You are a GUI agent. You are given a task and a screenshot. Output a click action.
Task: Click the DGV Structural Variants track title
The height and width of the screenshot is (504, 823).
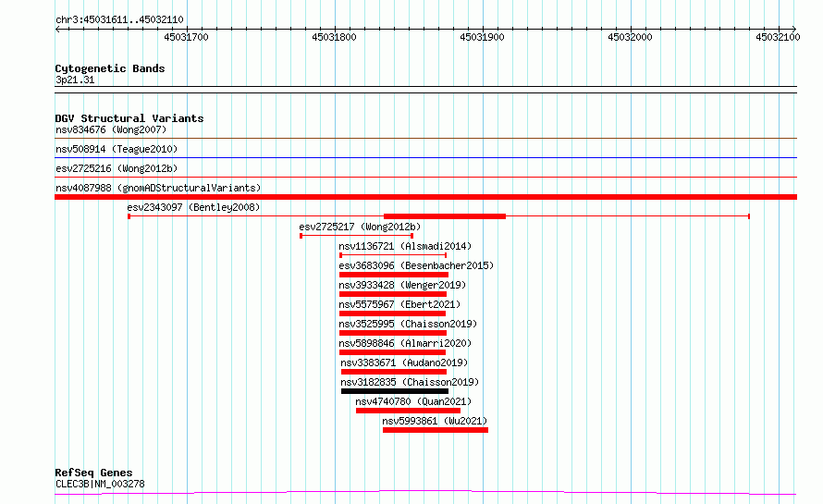[129, 118]
